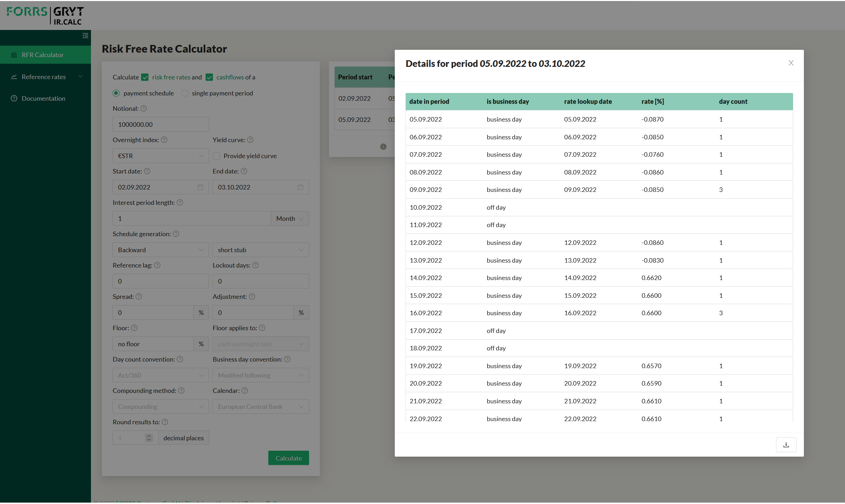
Task: Click the Documentation question mark icon
Action: pos(14,98)
